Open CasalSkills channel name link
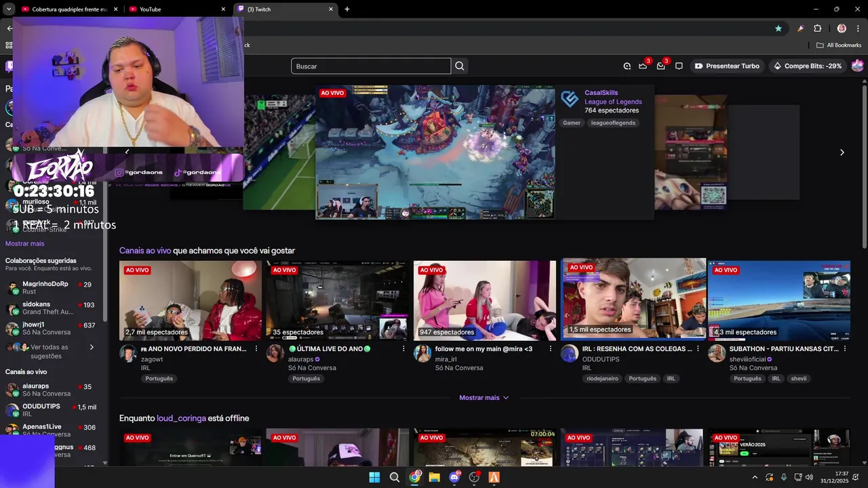 (601, 93)
